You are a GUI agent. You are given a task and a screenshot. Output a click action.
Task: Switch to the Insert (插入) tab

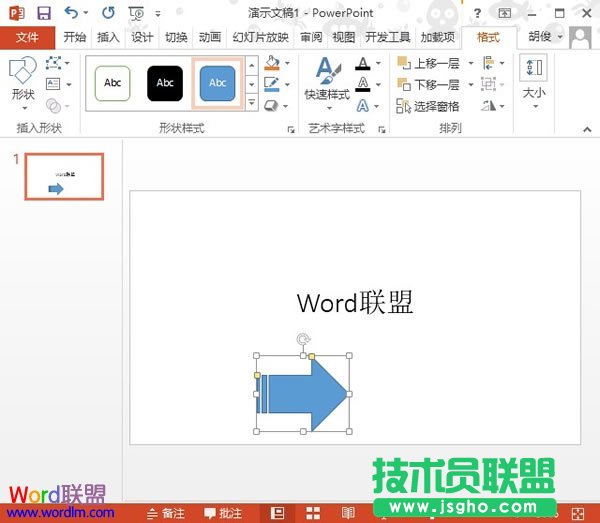pos(108,37)
